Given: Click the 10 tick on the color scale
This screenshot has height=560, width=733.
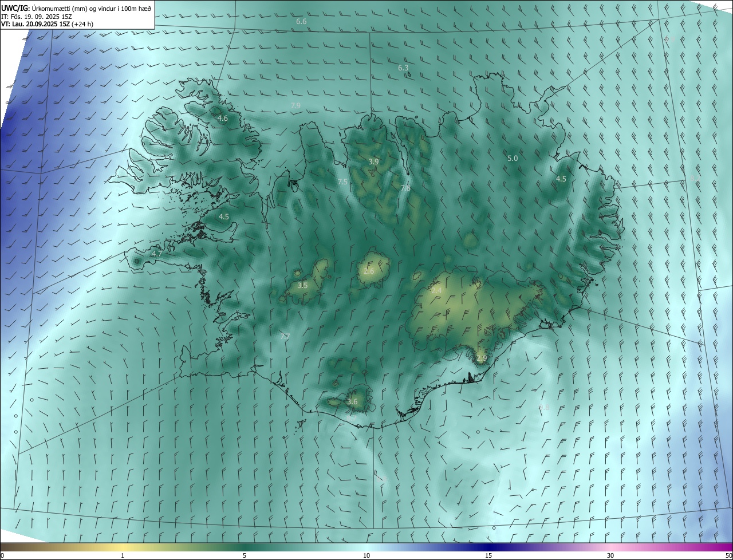Looking at the screenshot, I should (366, 555).
